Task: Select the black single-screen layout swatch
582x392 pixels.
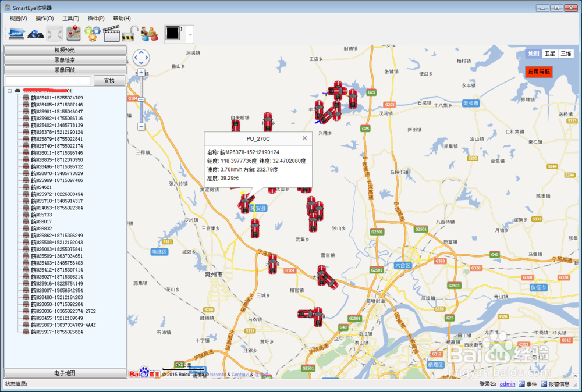Action: [x=173, y=33]
